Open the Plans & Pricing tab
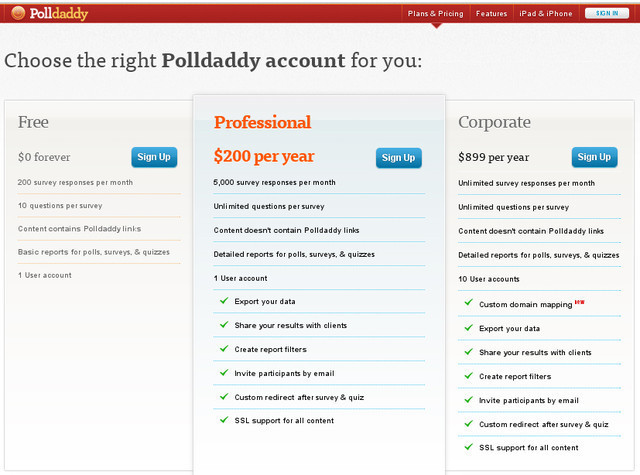The image size is (640, 475). click(436, 13)
